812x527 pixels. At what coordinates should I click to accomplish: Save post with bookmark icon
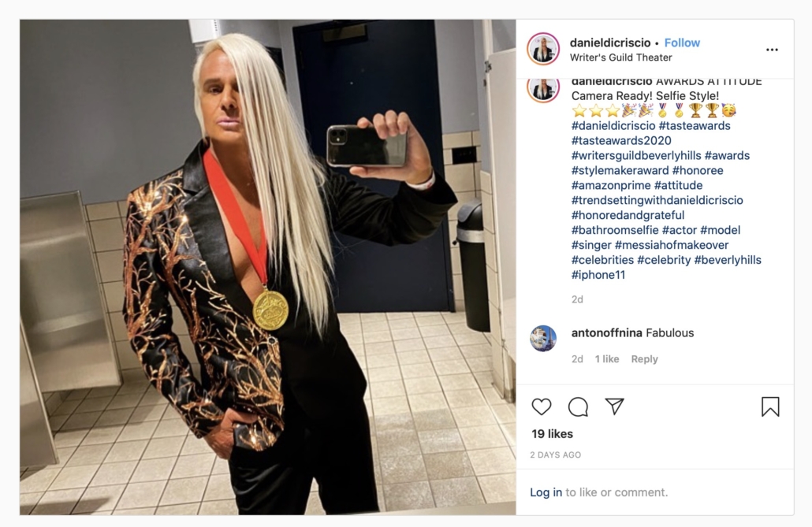point(770,407)
